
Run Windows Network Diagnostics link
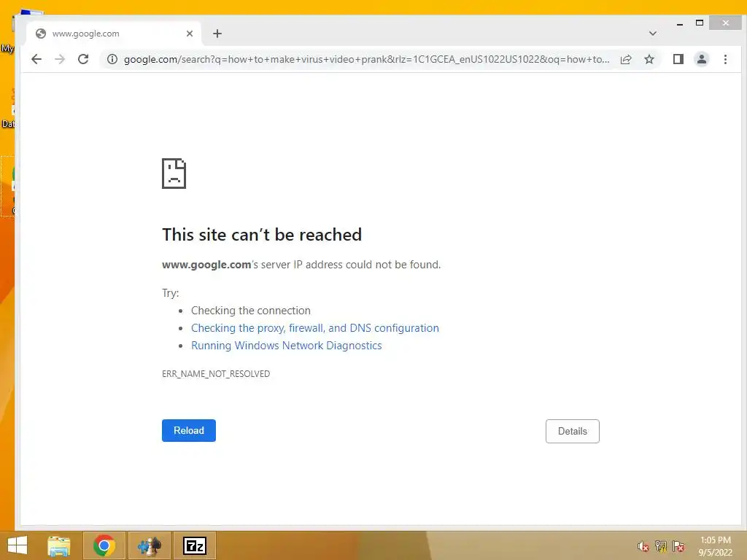286,345
